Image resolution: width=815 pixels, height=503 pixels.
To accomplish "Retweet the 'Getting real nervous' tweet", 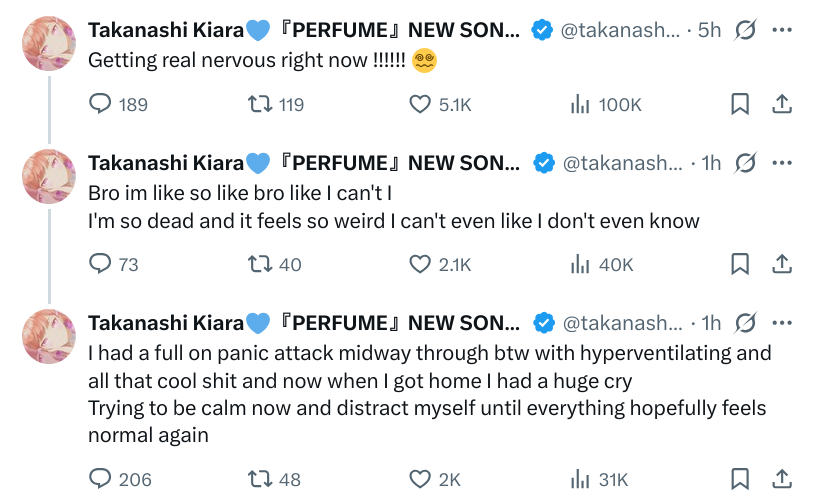I will (x=258, y=104).
